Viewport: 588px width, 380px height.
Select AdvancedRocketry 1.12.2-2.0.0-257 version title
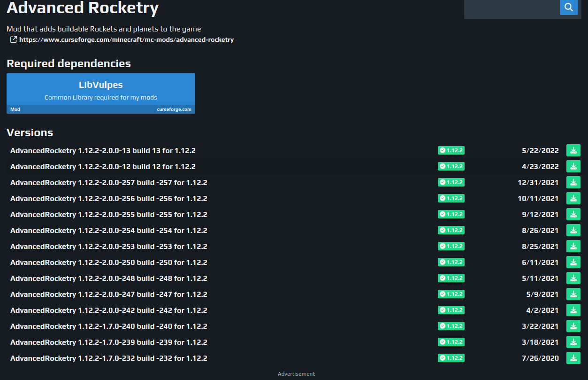(109, 183)
